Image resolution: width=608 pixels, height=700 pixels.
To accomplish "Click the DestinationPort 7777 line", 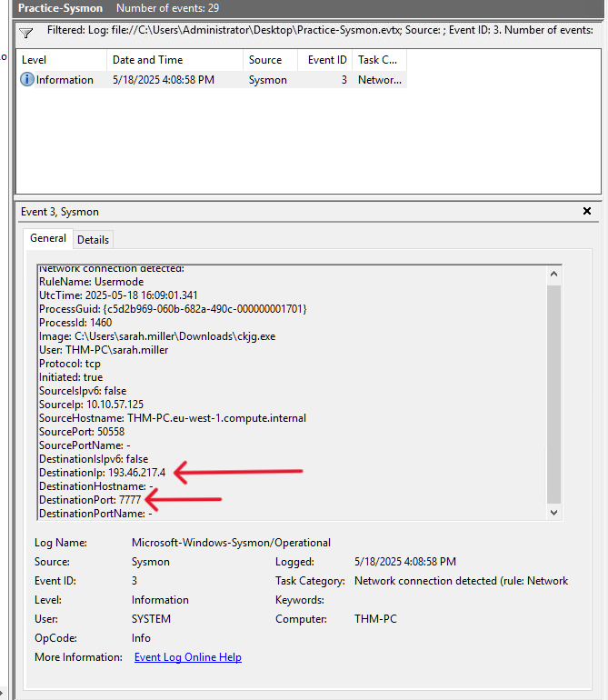I will coord(90,500).
